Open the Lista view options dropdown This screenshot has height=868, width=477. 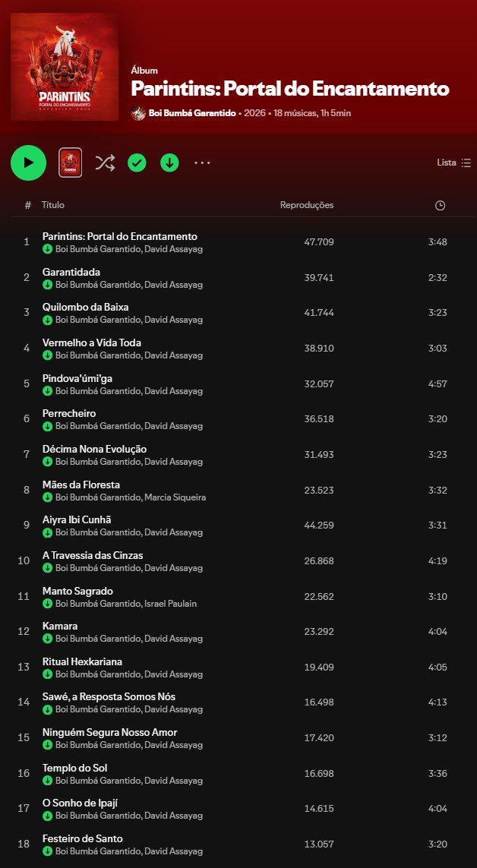click(x=453, y=163)
